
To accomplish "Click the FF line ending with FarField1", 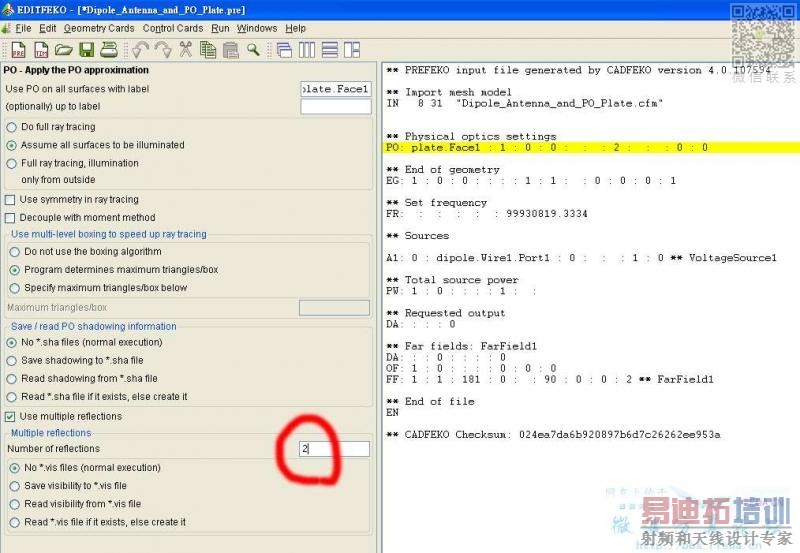I will pos(549,380).
